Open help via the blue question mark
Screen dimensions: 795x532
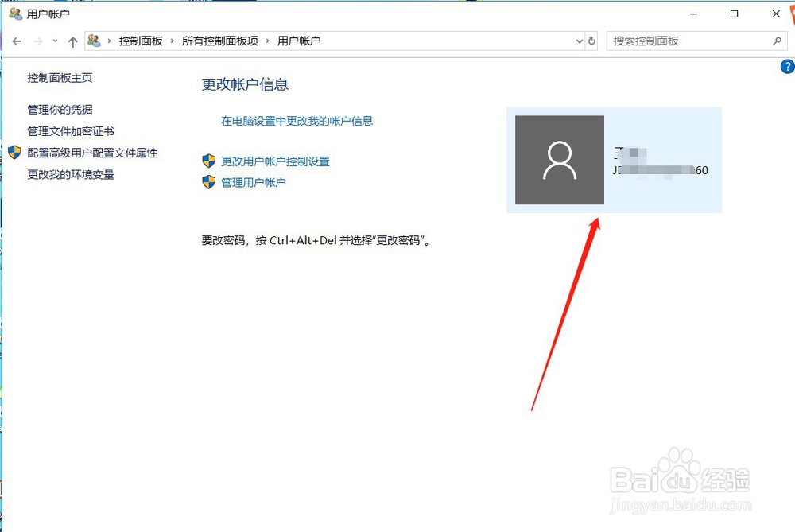tap(787, 67)
